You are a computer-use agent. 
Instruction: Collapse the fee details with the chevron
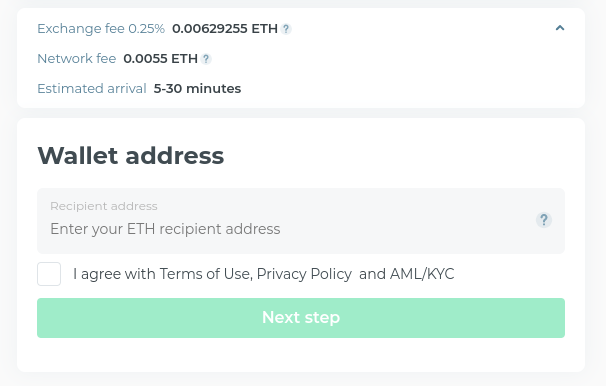[560, 28]
